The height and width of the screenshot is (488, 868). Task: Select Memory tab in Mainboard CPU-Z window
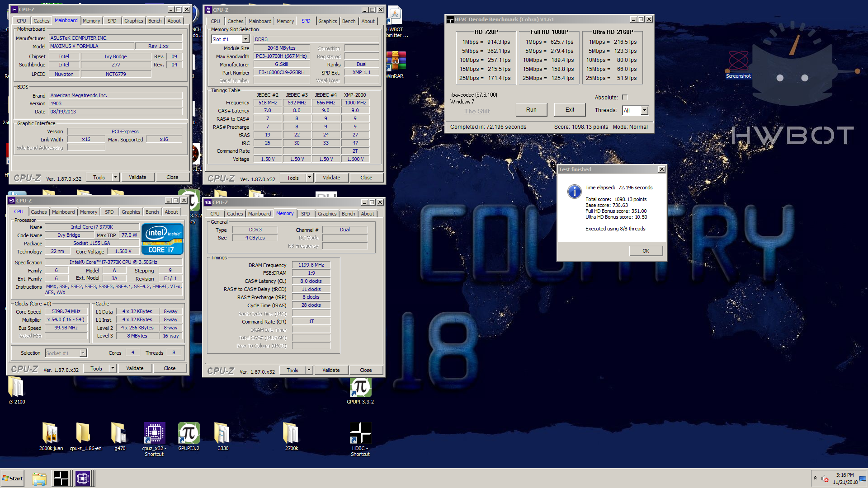tap(91, 21)
